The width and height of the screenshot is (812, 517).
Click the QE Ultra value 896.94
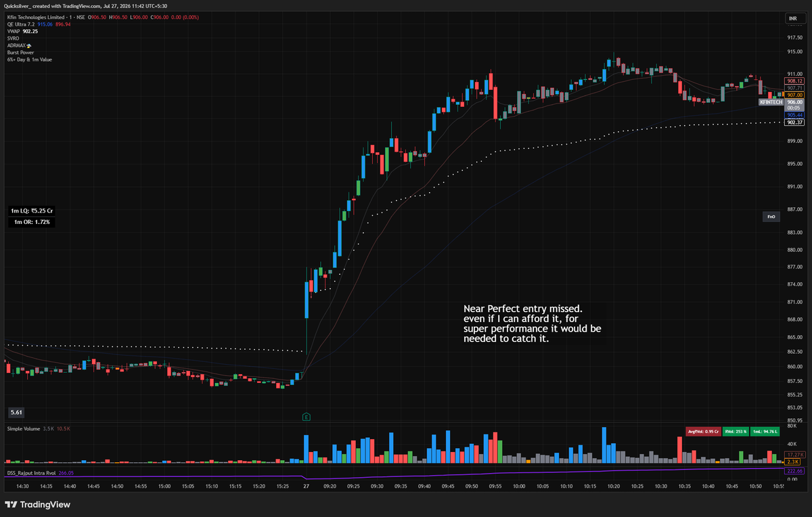(x=64, y=24)
